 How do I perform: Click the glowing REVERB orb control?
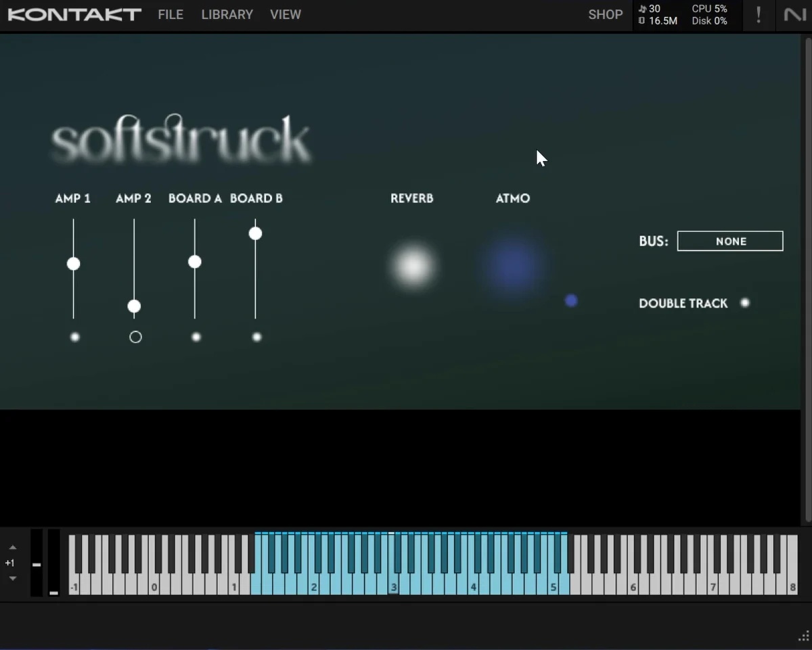click(x=412, y=265)
